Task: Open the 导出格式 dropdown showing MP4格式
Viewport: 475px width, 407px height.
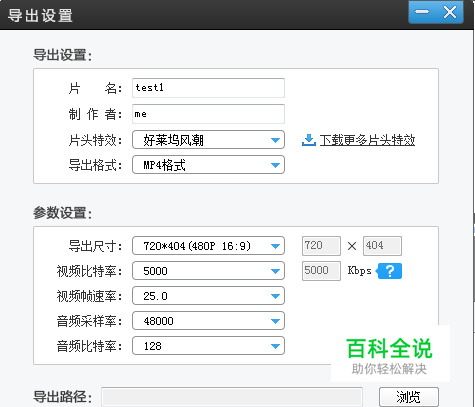Action: click(208, 165)
